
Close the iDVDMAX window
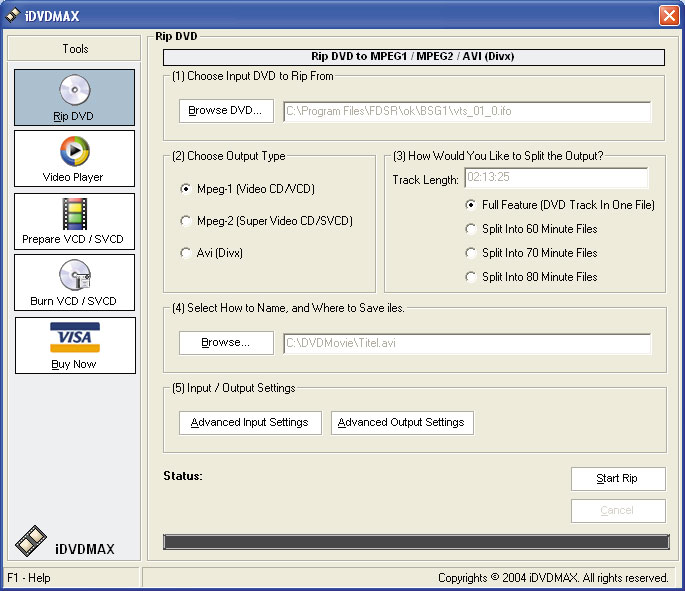(x=669, y=16)
